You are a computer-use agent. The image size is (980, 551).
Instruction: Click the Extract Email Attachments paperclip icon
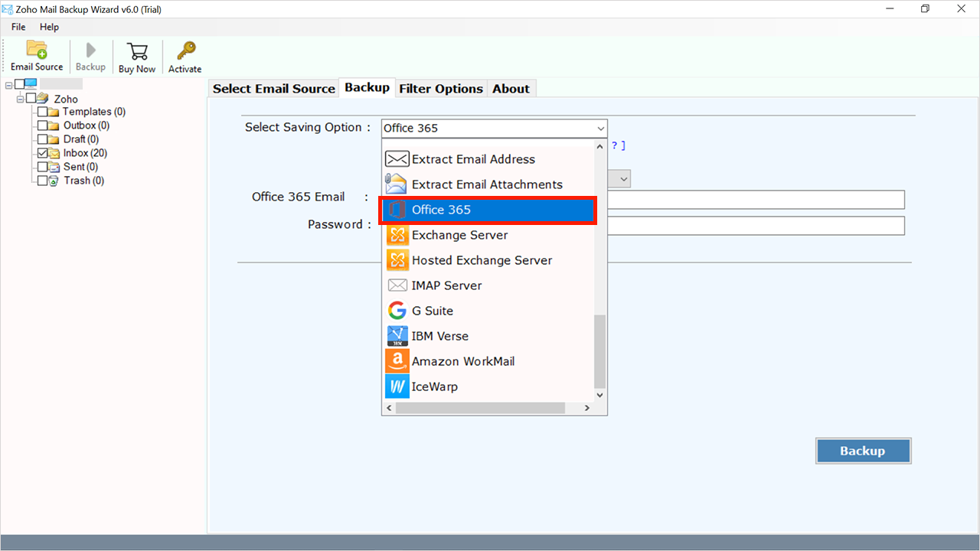pos(397,184)
